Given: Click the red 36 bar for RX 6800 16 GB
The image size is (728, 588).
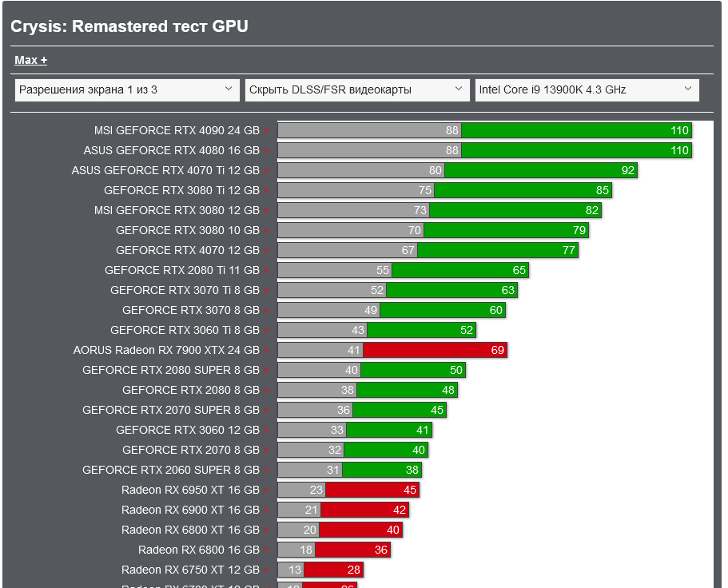Looking at the screenshot, I should (x=353, y=550).
